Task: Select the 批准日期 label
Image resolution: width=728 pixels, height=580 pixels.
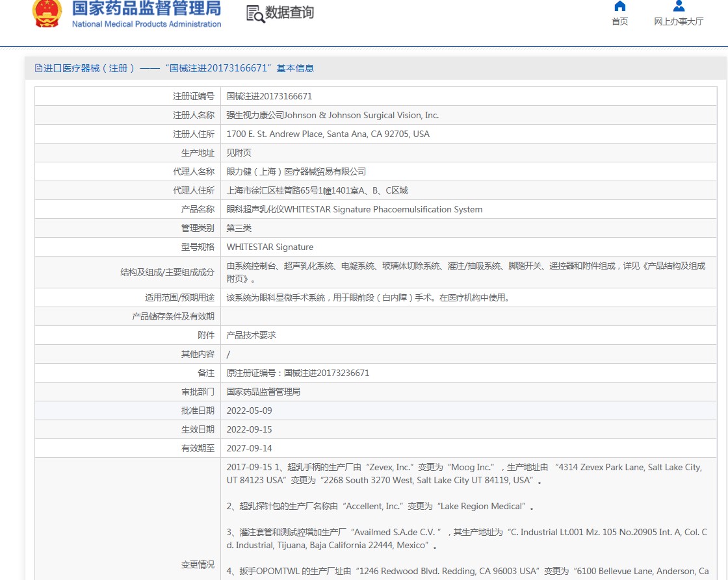Action: click(198, 411)
